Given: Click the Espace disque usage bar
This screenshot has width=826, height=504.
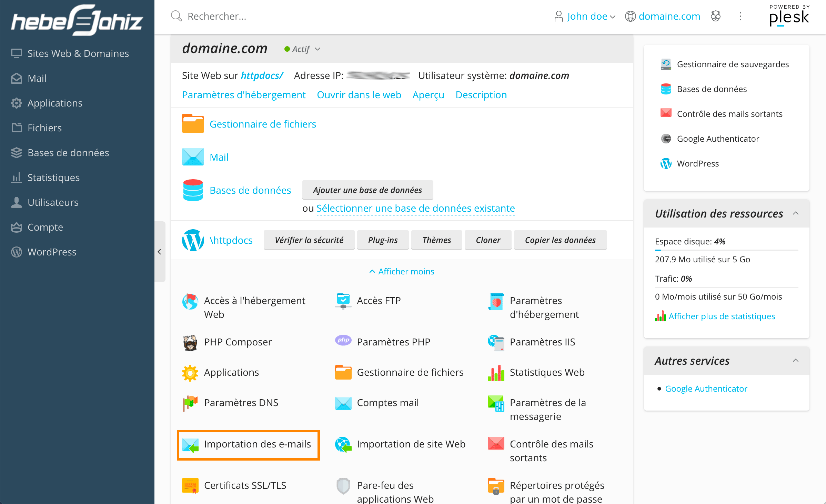Looking at the screenshot, I should tap(726, 250).
